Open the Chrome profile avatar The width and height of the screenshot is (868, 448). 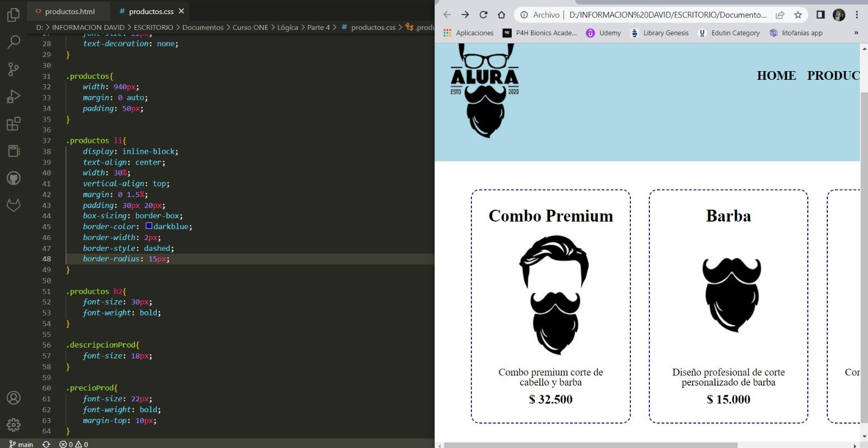839,15
